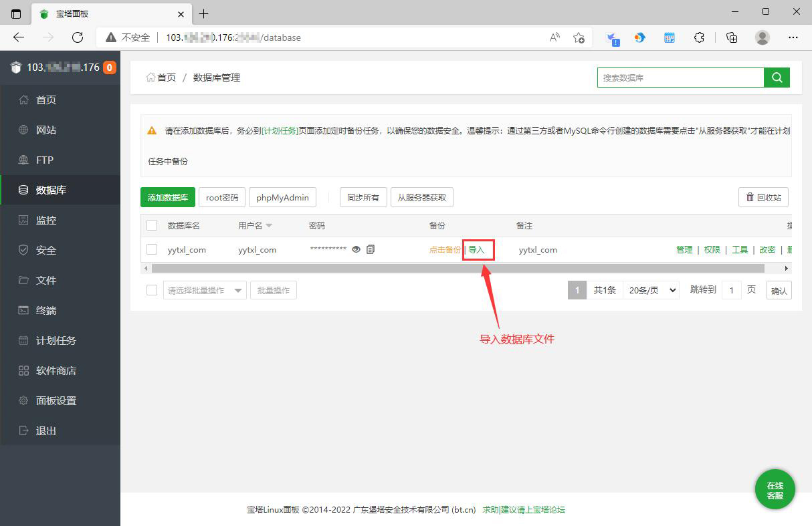The image size is (812, 526).
Task: Click the browser back arrow
Action: pyautogui.click(x=19, y=37)
